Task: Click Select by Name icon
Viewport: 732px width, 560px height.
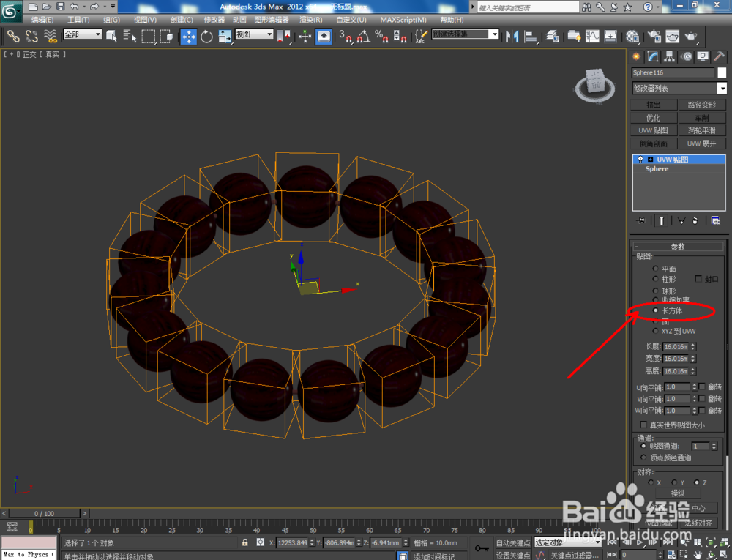Action: (128, 37)
